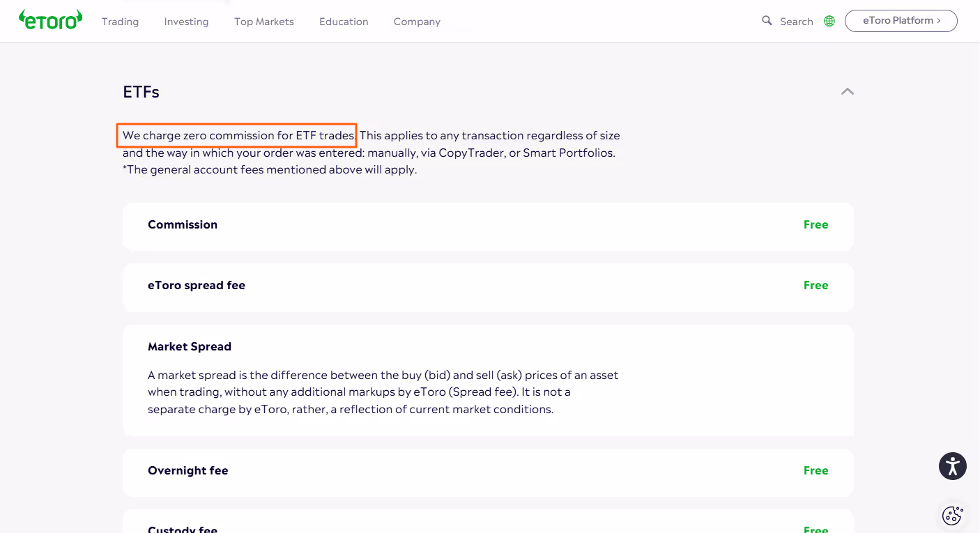Click the market spread description paragraph
This screenshot has height=533, width=980.
point(383,392)
